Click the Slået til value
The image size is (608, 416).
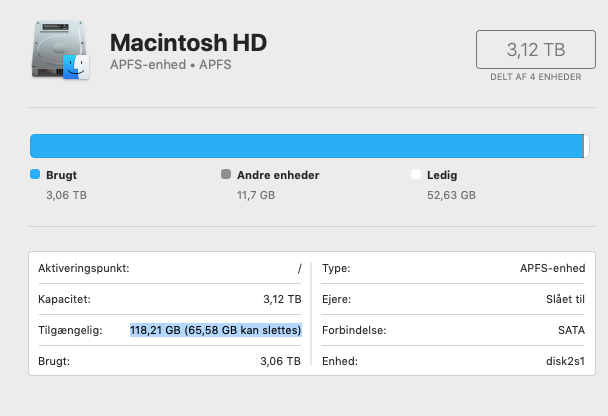tap(565, 299)
